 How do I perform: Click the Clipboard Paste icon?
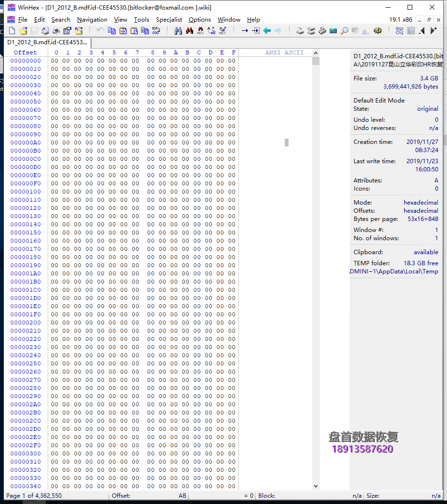(134, 31)
